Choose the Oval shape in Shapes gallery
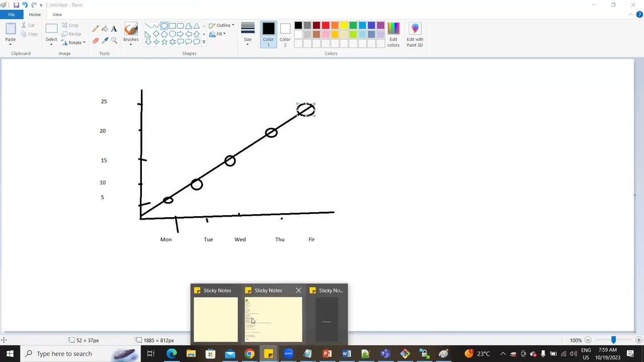 pos(164,26)
